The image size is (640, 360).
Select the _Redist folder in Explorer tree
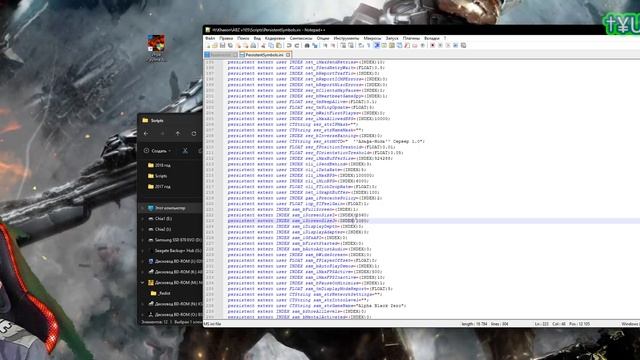(160, 293)
